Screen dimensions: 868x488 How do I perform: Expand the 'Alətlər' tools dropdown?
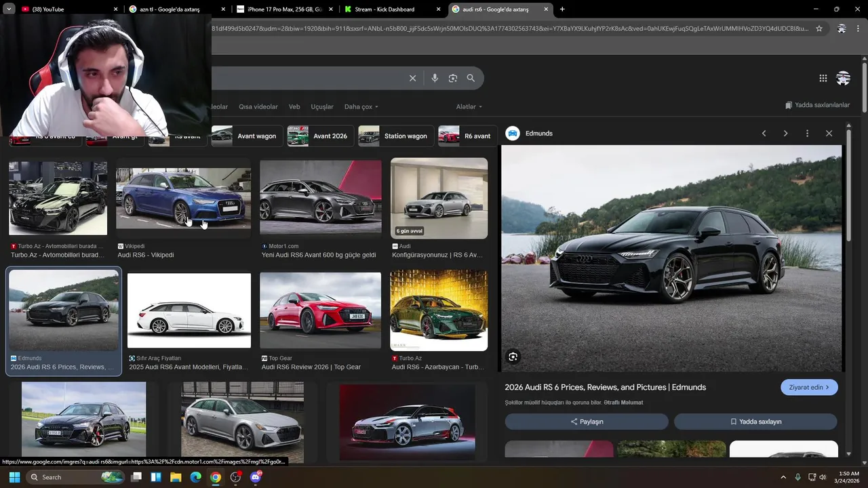(469, 107)
